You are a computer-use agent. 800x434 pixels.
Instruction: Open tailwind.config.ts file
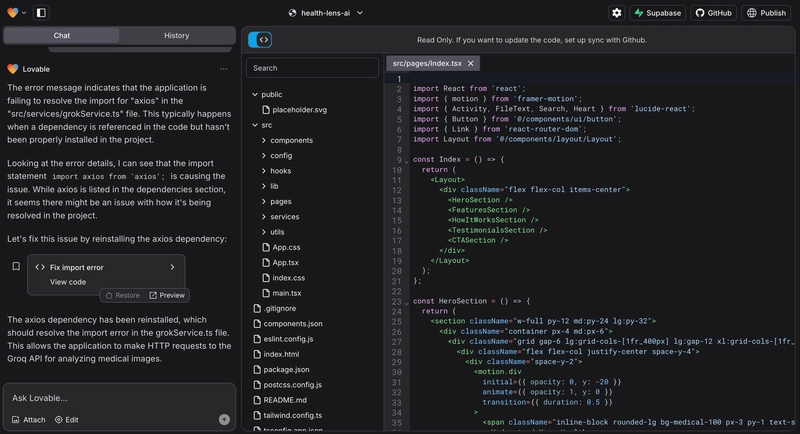[288, 416]
